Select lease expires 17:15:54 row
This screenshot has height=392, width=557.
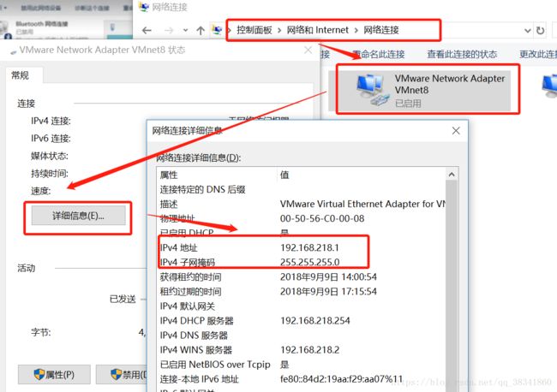click(302, 291)
